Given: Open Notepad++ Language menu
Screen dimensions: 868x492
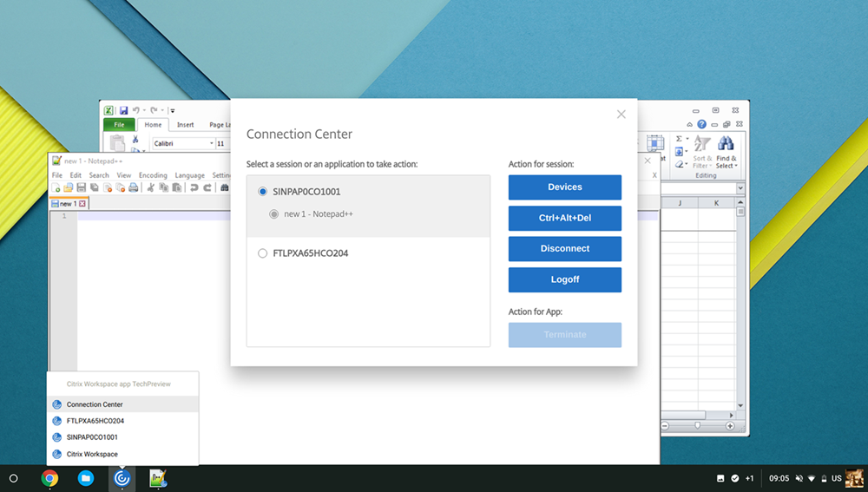Looking at the screenshot, I should pyautogui.click(x=190, y=175).
